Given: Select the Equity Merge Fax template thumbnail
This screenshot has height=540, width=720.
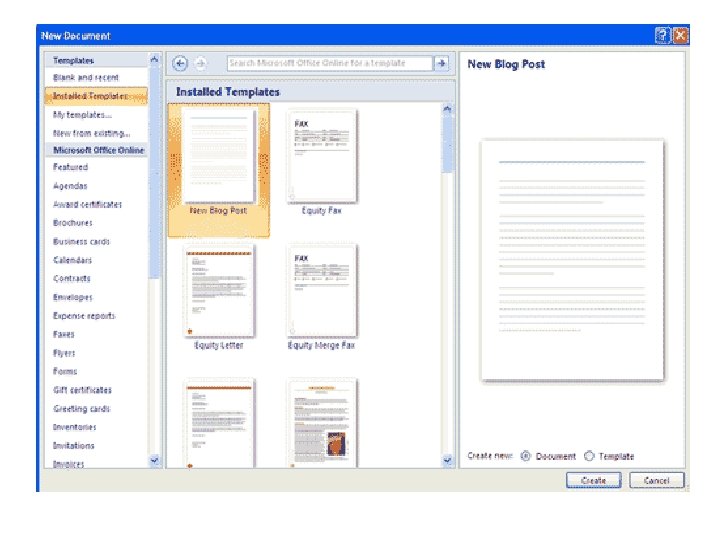Looking at the screenshot, I should point(321,290).
